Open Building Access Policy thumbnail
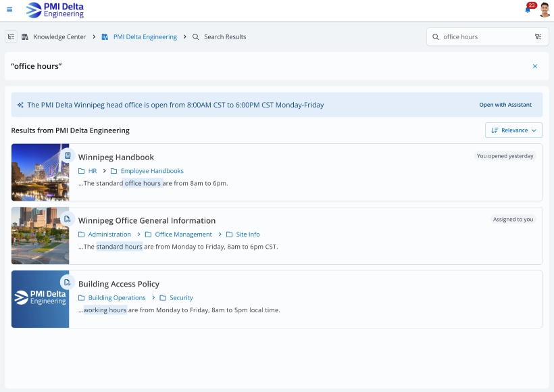Screen dimensions: 554x392 [x=41, y=299]
